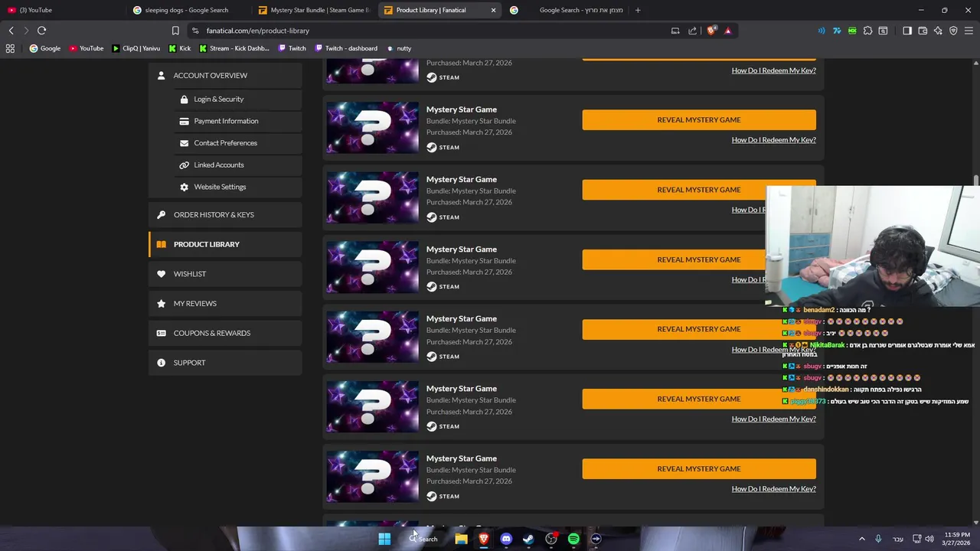This screenshot has height=551, width=980.
Task: Reload the current page
Action: pyautogui.click(x=41, y=31)
